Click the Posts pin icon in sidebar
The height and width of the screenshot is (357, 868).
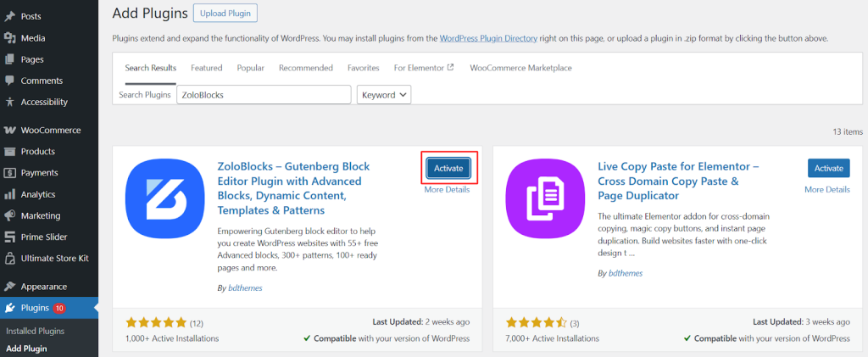(9, 17)
